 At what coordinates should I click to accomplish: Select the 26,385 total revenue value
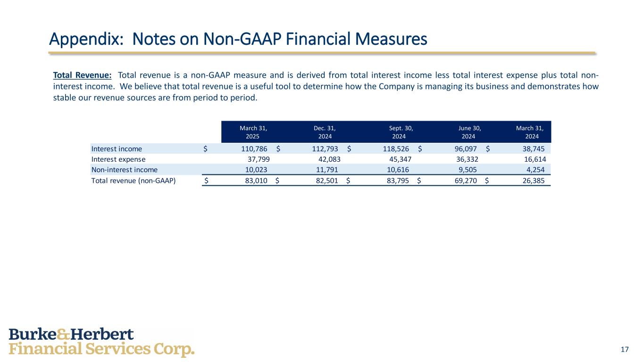tap(534, 180)
